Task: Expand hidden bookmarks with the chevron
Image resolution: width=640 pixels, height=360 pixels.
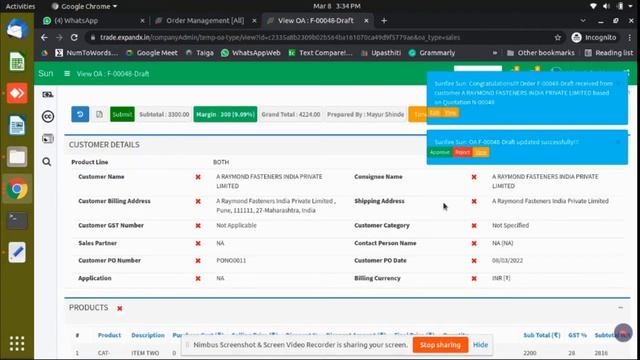Action: pyautogui.click(x=495, y=53)
